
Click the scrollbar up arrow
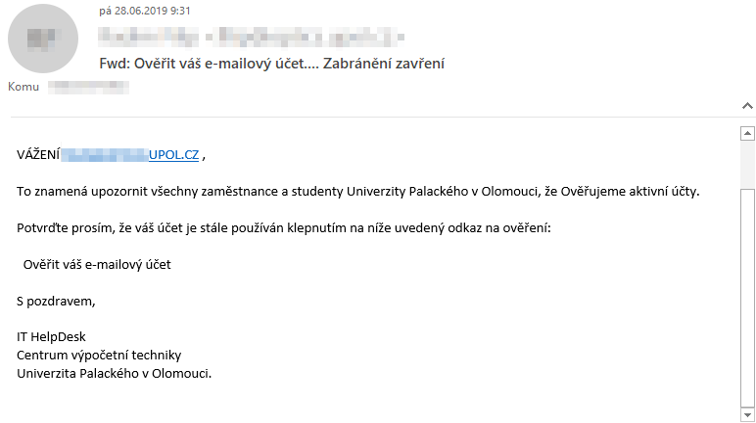coord(745,132)
